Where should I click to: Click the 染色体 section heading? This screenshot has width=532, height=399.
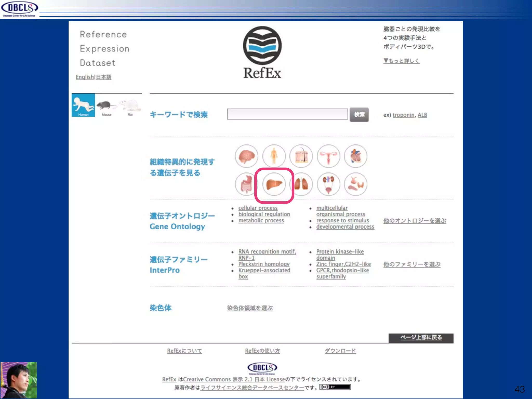pyautogui.click(x=161, y=308)
